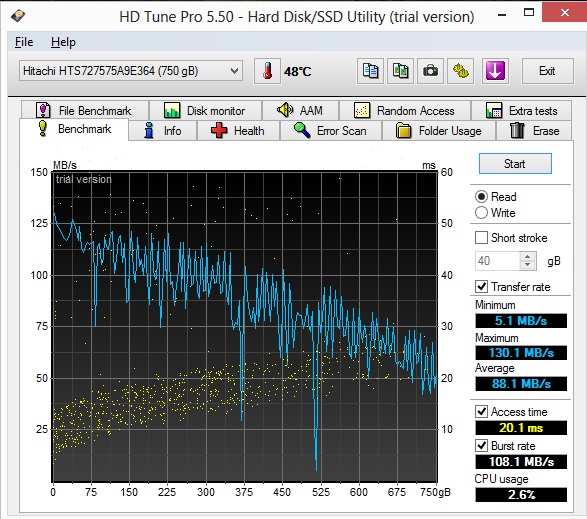Uncheck the Transfer rate checkbox

[x=481, y=286]
